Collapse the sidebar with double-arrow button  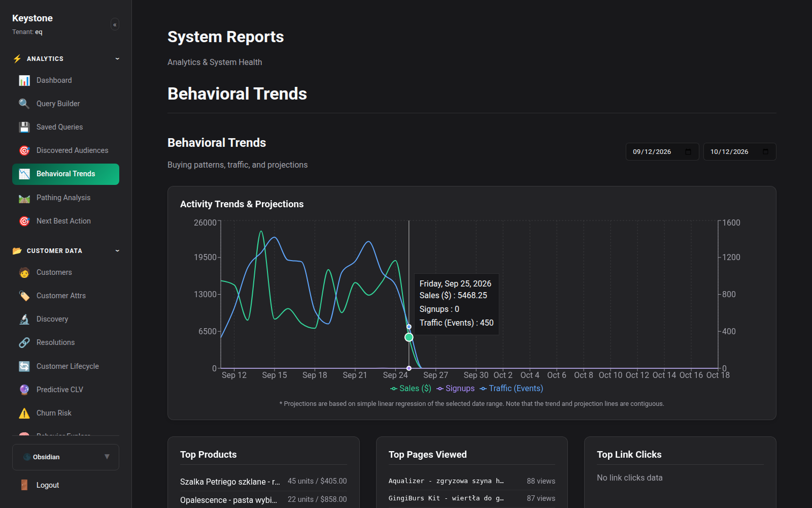point(115,24)
